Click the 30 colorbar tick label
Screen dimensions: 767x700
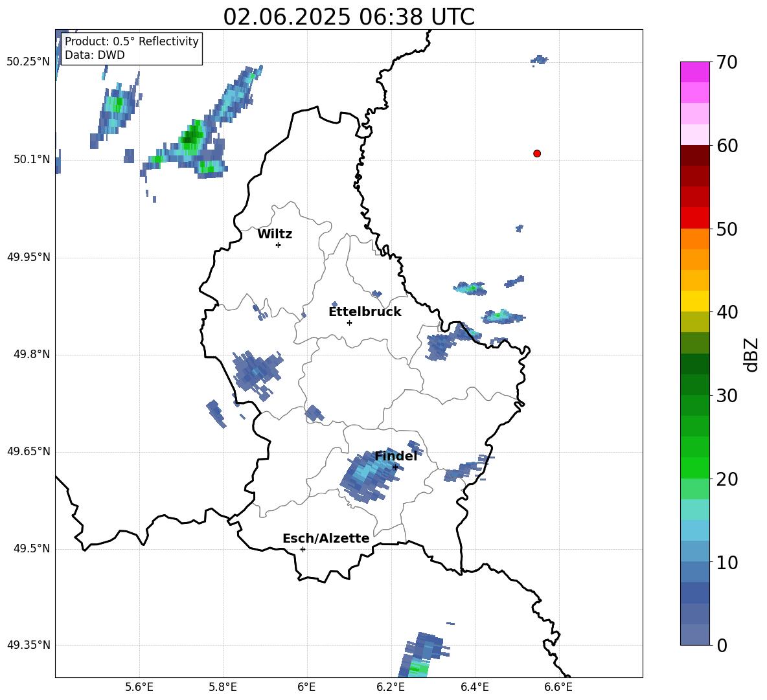pos(726,396)
